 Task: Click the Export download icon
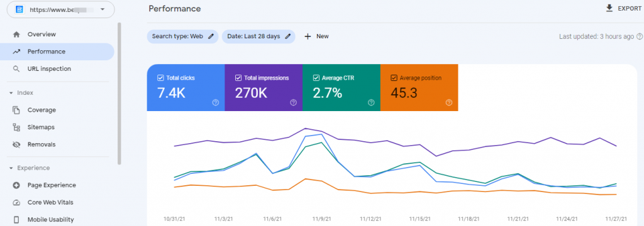(609, 8)
